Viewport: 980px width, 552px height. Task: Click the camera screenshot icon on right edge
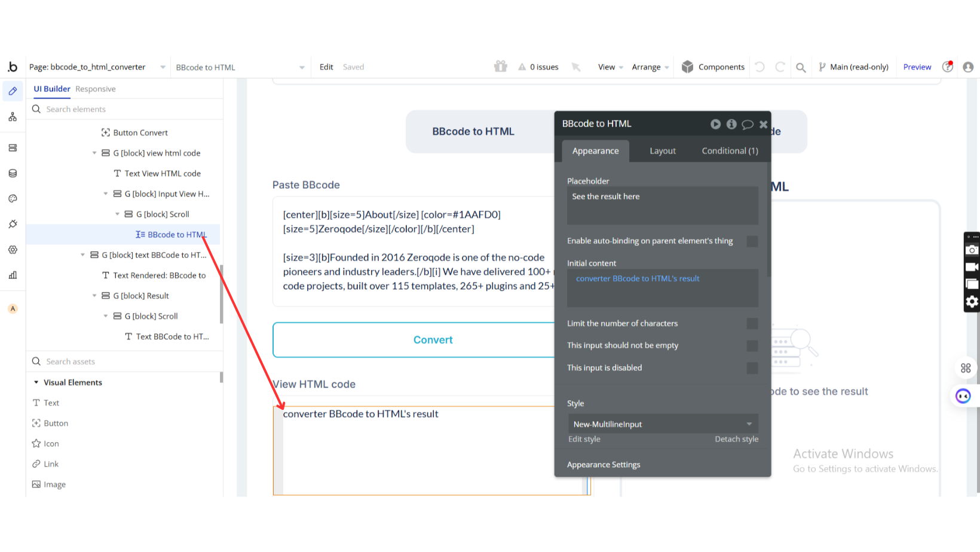(x=972, y=250)
